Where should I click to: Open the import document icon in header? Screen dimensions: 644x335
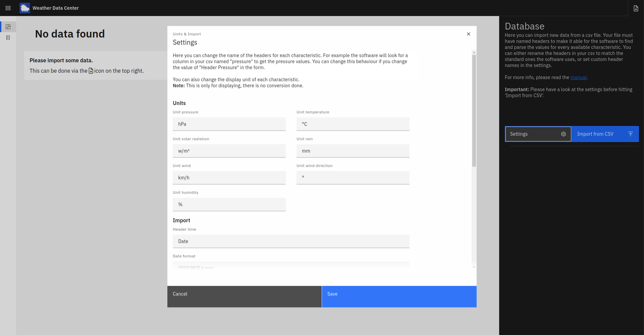[636, 8]
